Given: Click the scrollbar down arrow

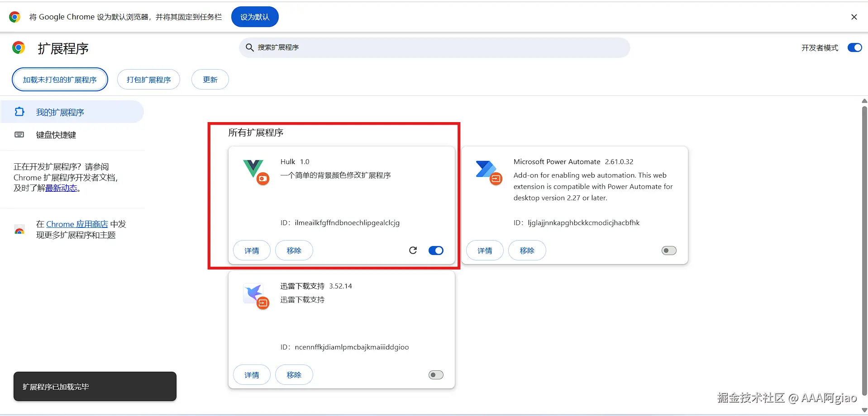Looking at the screenshot, I should pos(864,410).
